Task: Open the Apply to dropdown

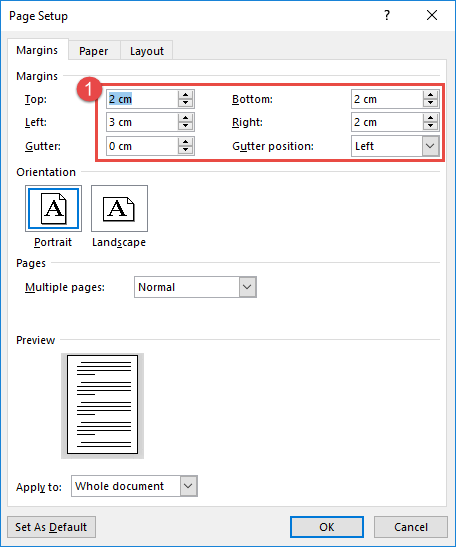Action: pos(188,486)
